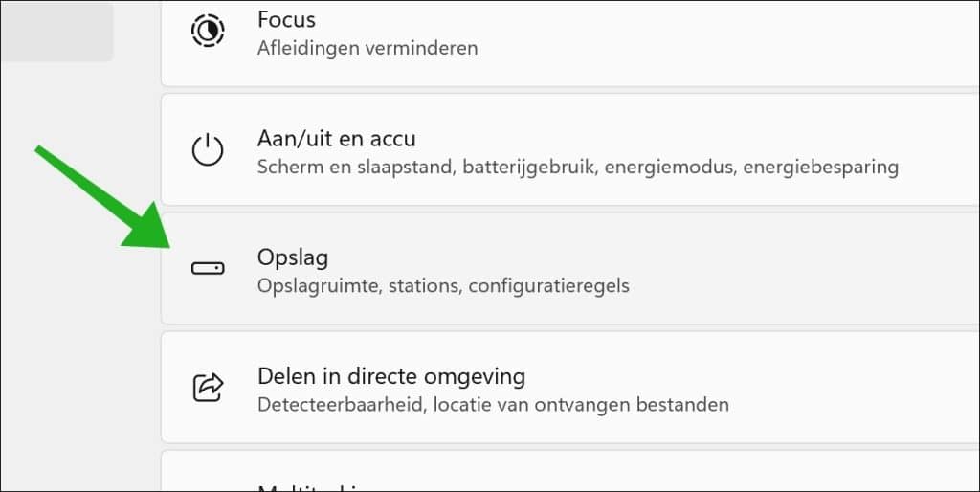
Task: Open the Focus settings title
Action: (286, 19)
